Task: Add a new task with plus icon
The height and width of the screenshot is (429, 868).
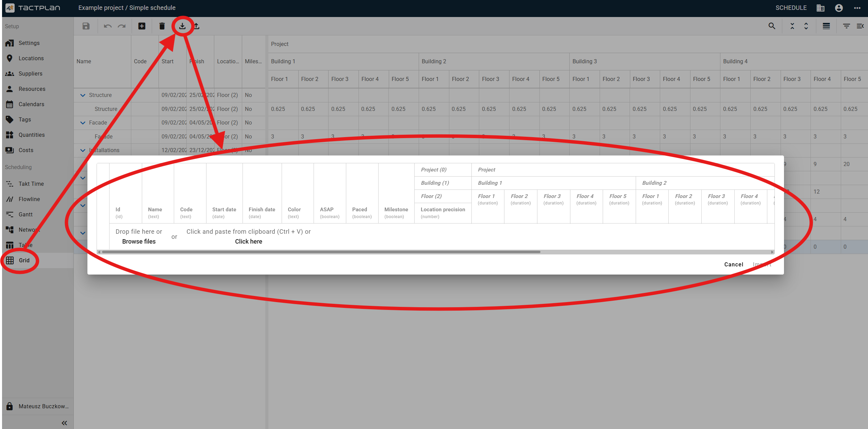Action: pos(142,26)
